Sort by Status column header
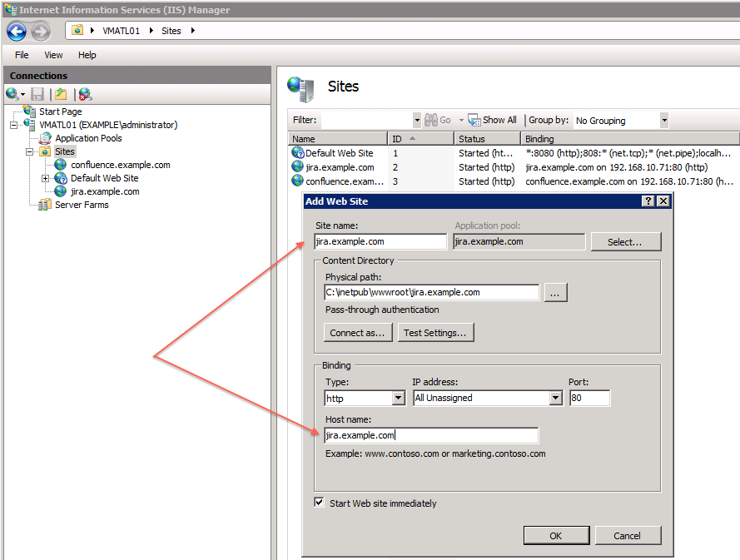 pos(488,139)
